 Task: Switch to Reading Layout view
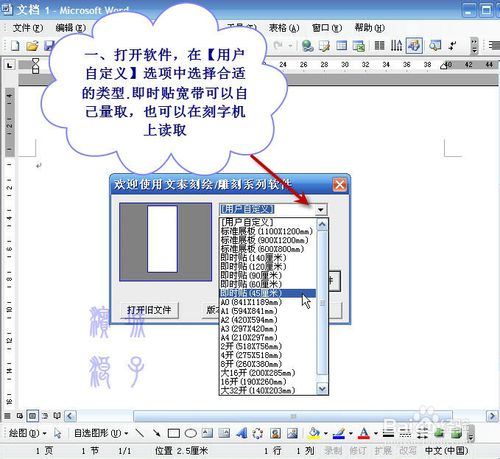point(57,416)
